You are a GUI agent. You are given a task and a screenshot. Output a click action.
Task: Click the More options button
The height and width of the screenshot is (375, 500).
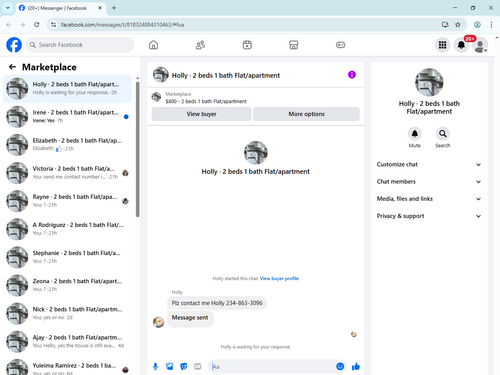click(306, 114)
